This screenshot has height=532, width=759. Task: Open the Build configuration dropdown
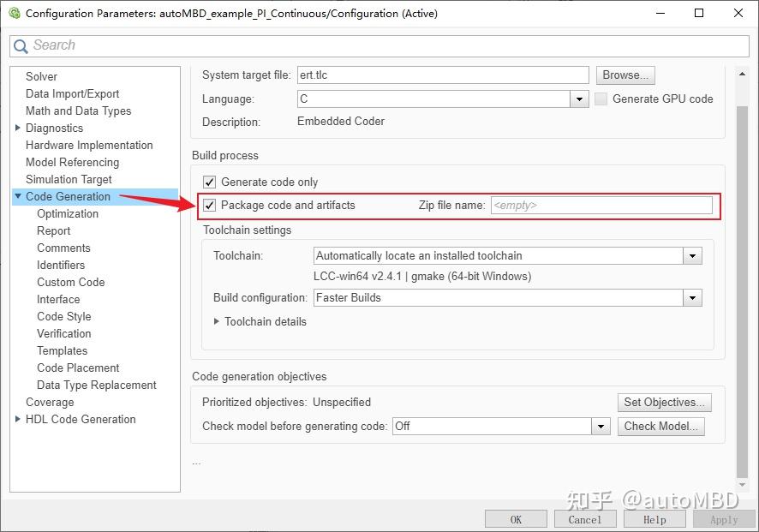click(692, 298)
